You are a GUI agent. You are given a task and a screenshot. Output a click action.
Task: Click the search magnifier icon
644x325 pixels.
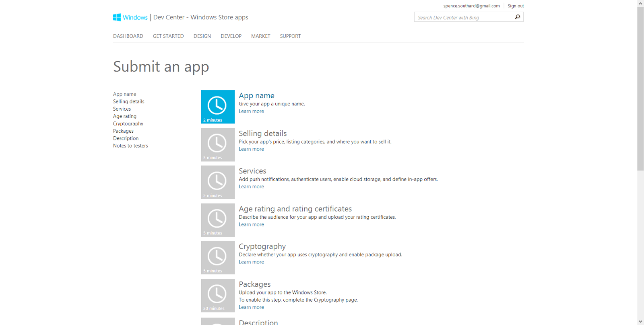tap(518, 17)
